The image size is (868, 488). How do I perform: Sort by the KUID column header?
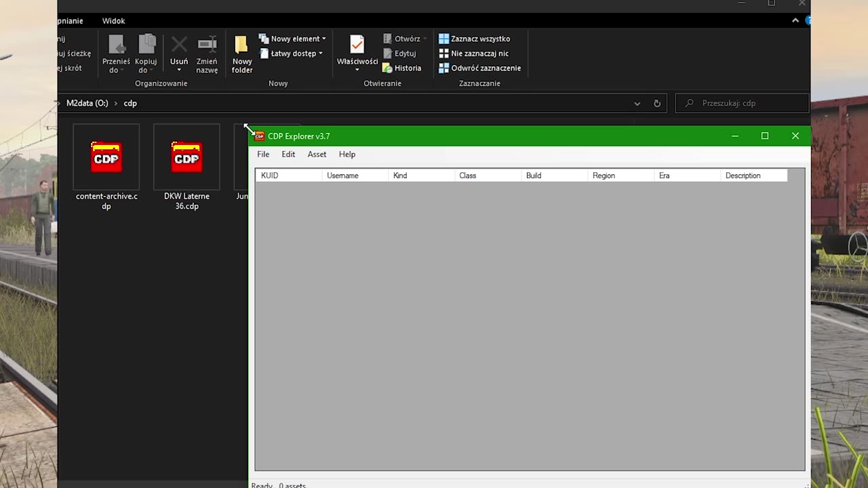[289, 176]
